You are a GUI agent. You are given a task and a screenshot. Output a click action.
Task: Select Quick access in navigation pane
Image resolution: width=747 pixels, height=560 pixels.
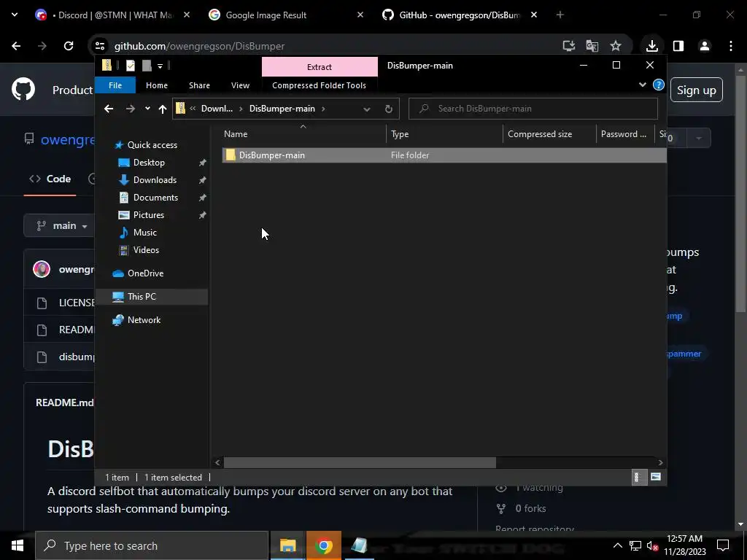152,145
